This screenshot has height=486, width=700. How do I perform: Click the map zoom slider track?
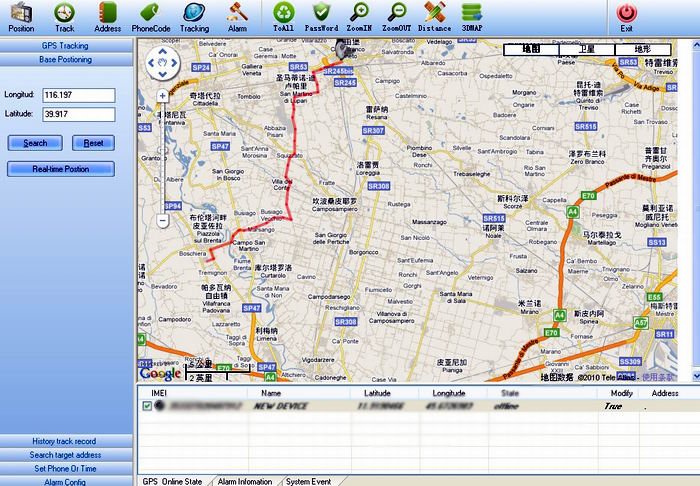[162, 158]
